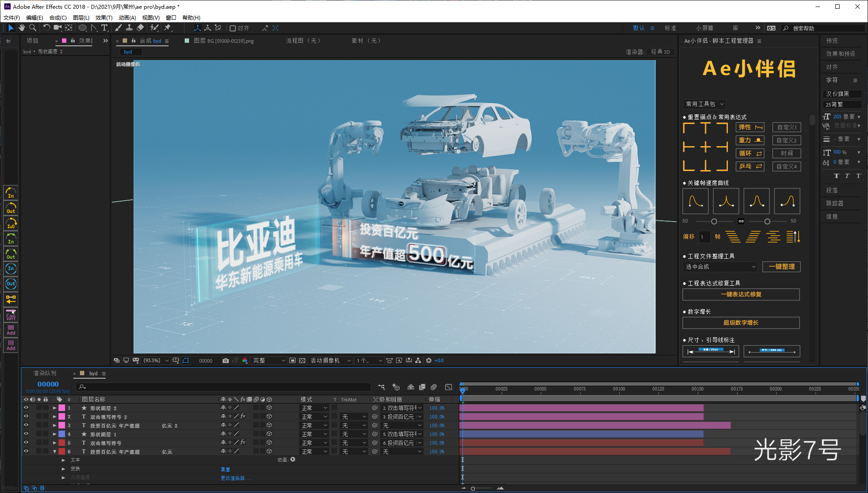Open the 活动摄像机 view dropdown

point(330,360)
